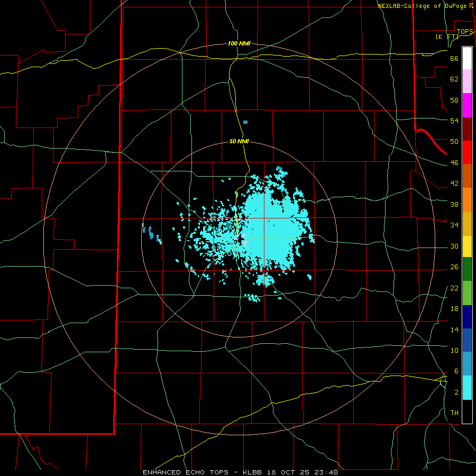Click the 66 legend value
The width and height of the screenshot is (476, 476).
(454, 59)
